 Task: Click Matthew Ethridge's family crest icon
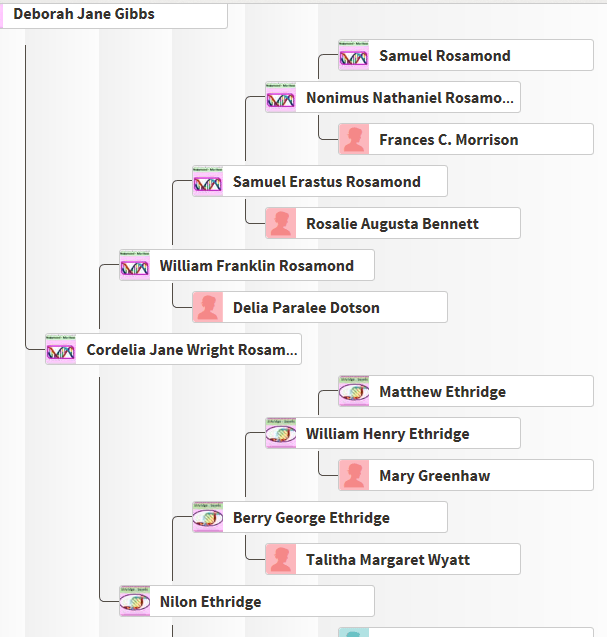[354, 392]
